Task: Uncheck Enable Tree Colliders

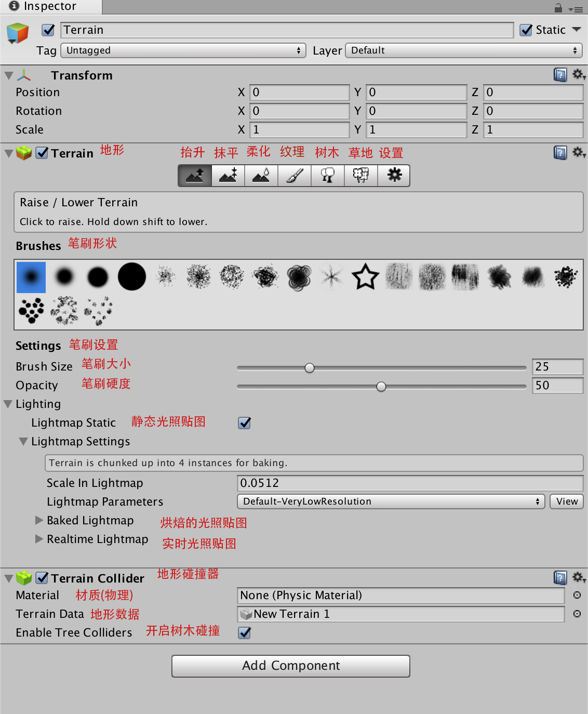Action: click(245, 633)
